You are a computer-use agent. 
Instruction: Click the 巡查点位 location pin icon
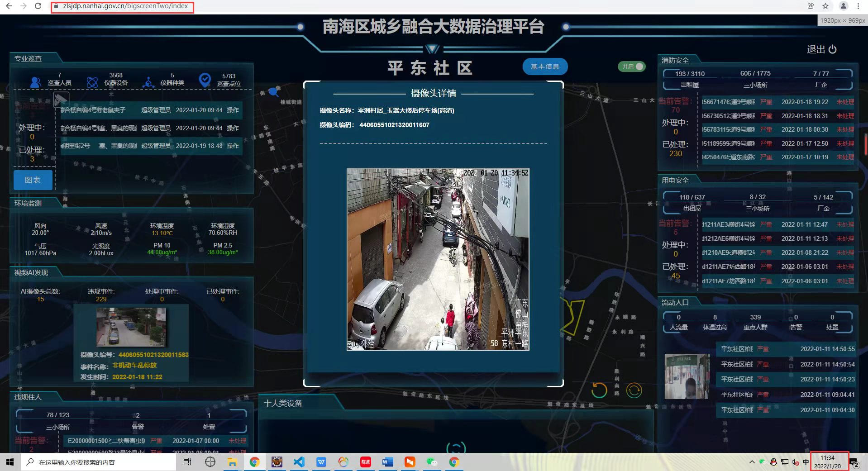point(205,80)
